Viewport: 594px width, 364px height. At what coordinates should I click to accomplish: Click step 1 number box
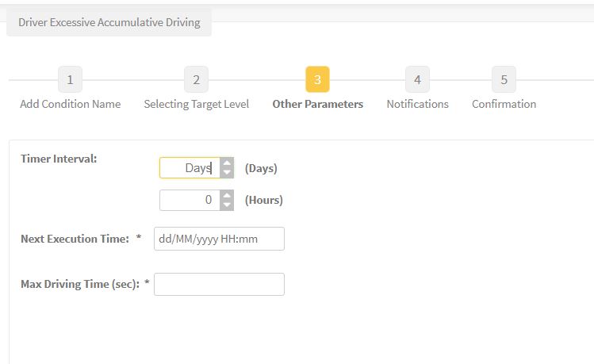pyautogui.click(x=70, y=79)
